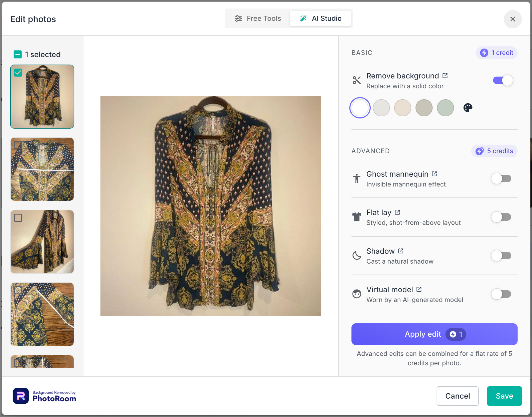The image size is (532, 417).
Task: Choose the sage green background swatch
Action: tap(445, 108)
